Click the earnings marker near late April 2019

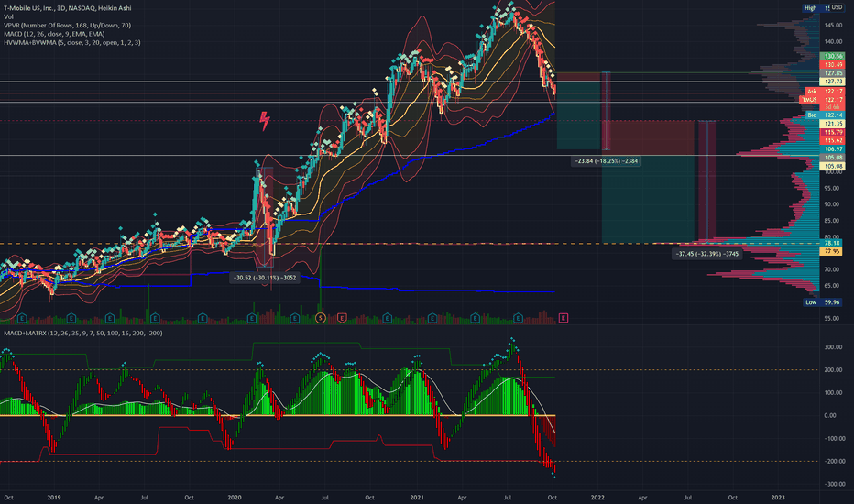[110, 318]
